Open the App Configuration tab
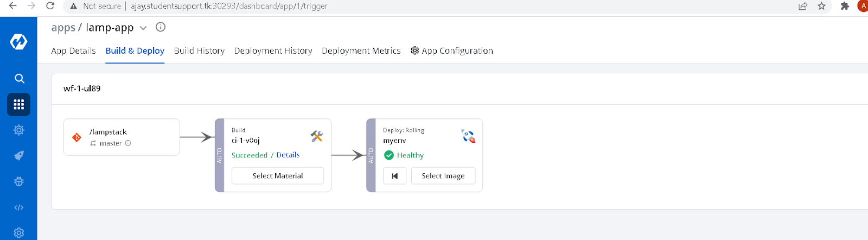The width and height of the screenshot is (868, 240). [451, 50]
